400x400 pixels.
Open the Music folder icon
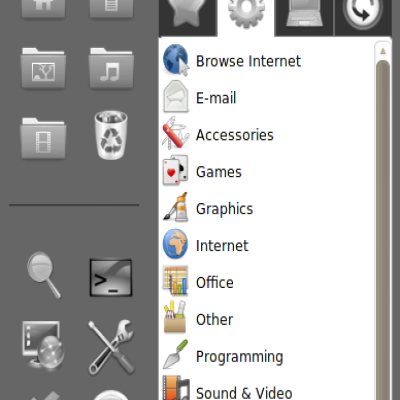(x=111, y=68)
